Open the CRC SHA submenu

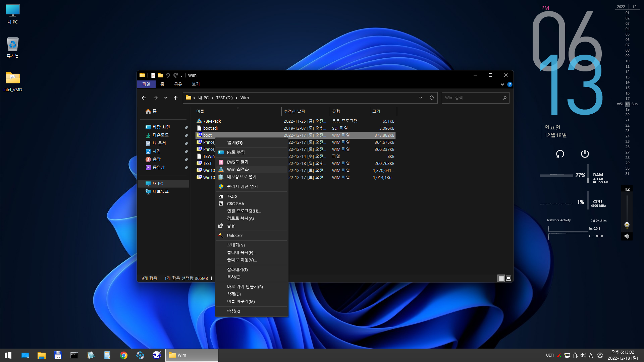point(252,203)
